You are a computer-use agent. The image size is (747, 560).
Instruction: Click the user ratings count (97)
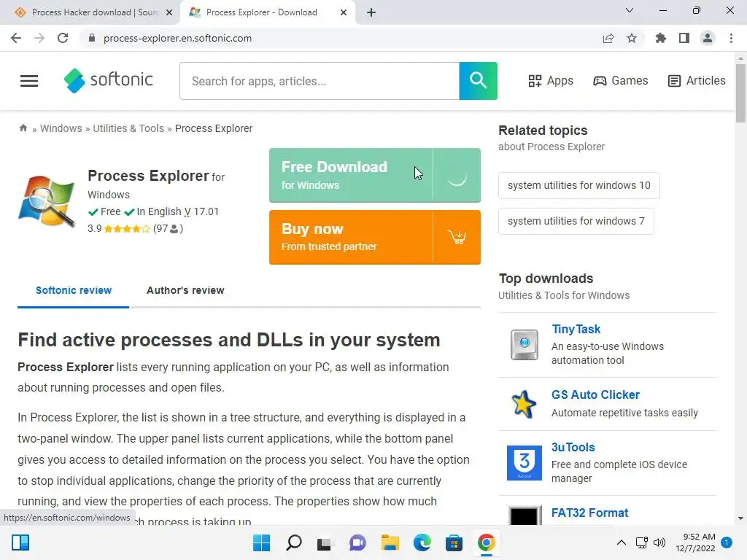coord(169,228)
